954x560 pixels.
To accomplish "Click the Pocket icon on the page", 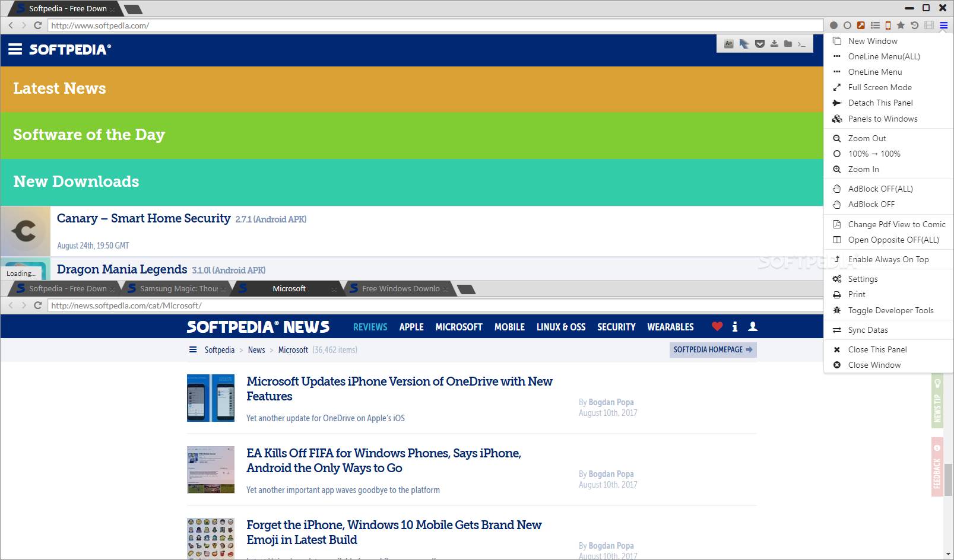I will tap(759, 44).
